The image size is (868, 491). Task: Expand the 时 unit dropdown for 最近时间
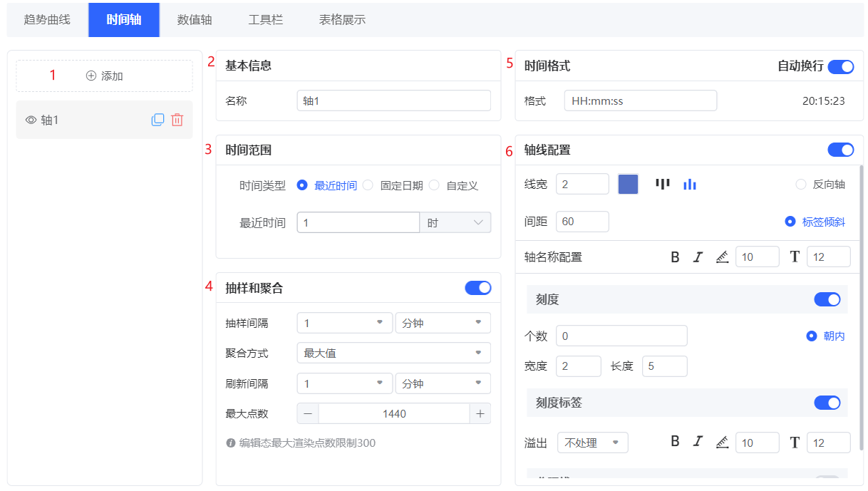point(455,223)
